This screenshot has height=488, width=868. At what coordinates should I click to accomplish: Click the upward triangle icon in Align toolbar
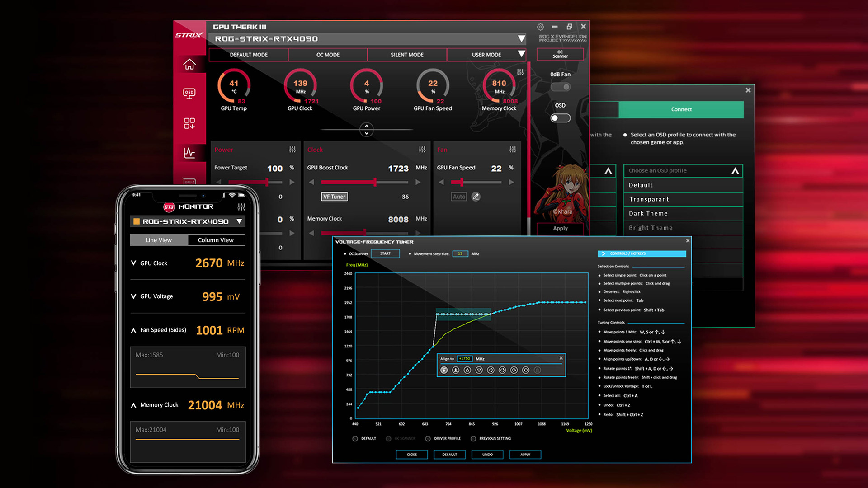pyautogui.click(x=467, y=370)
